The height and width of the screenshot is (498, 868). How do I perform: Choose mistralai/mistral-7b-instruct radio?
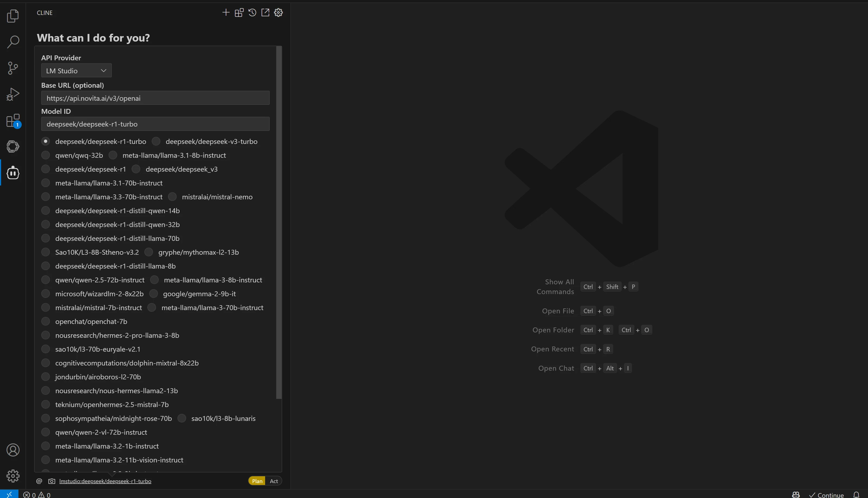click(x=46, y=307)
